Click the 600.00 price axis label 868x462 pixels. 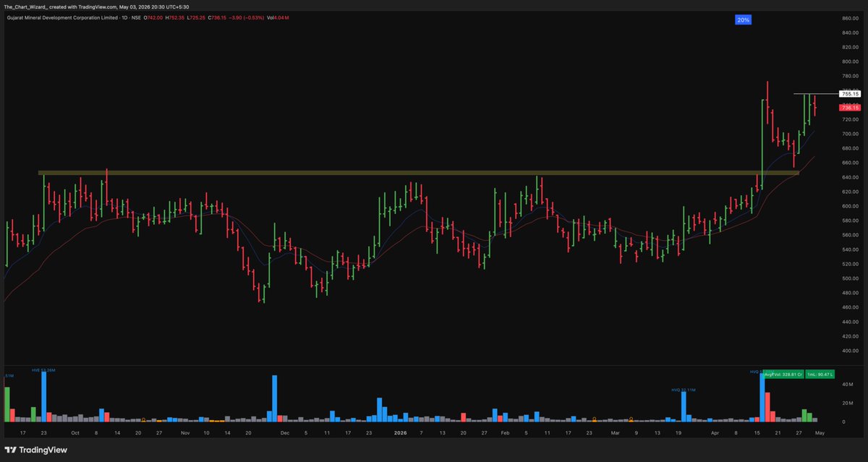click(x=849, y=206)
